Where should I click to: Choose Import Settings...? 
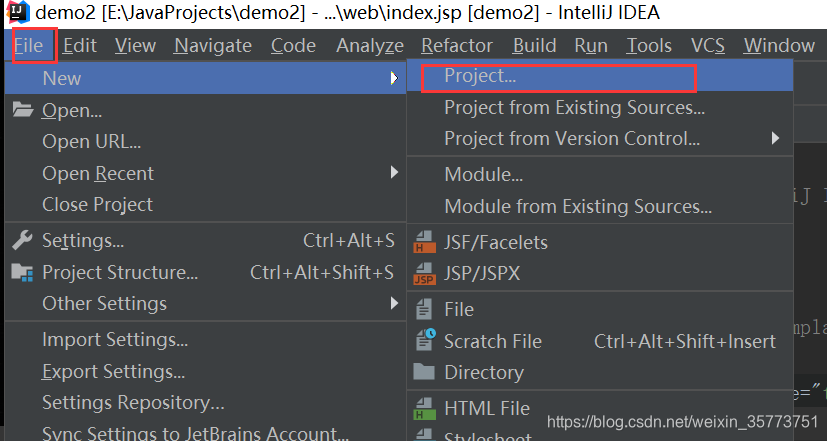click(x=205, y=340)
